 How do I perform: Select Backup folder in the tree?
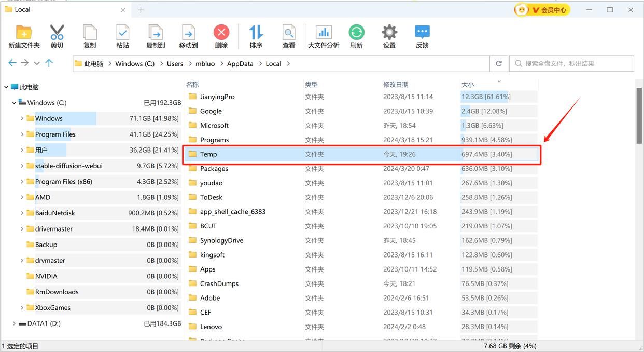click(x=46, y=245)
